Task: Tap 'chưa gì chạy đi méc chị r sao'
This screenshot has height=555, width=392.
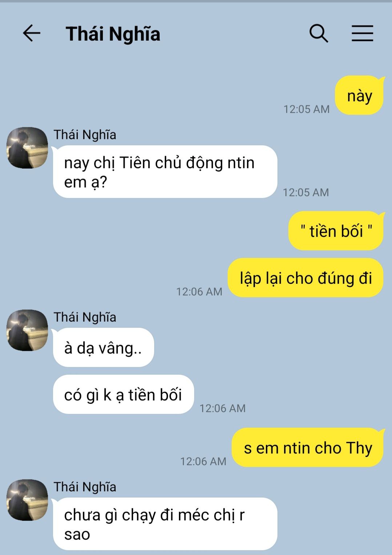Action: 165,524
